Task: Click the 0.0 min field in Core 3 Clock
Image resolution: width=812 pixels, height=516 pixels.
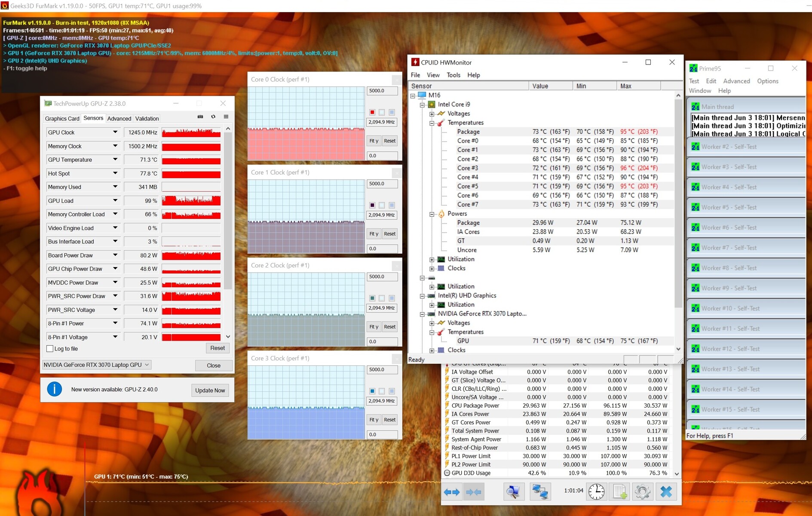Action: [382, 434]
